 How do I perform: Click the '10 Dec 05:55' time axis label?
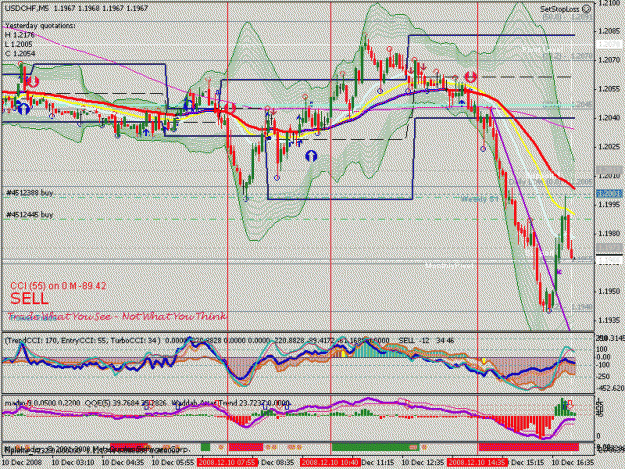[x=173, y=463]
